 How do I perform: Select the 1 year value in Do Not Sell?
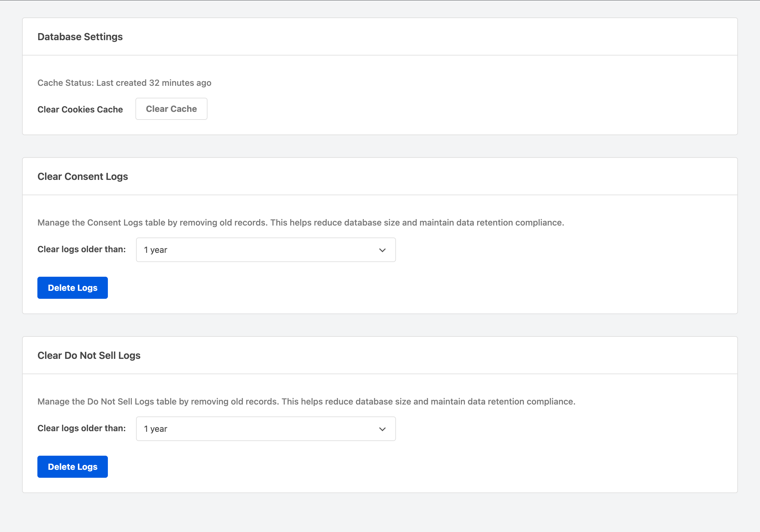pos(155,428)
